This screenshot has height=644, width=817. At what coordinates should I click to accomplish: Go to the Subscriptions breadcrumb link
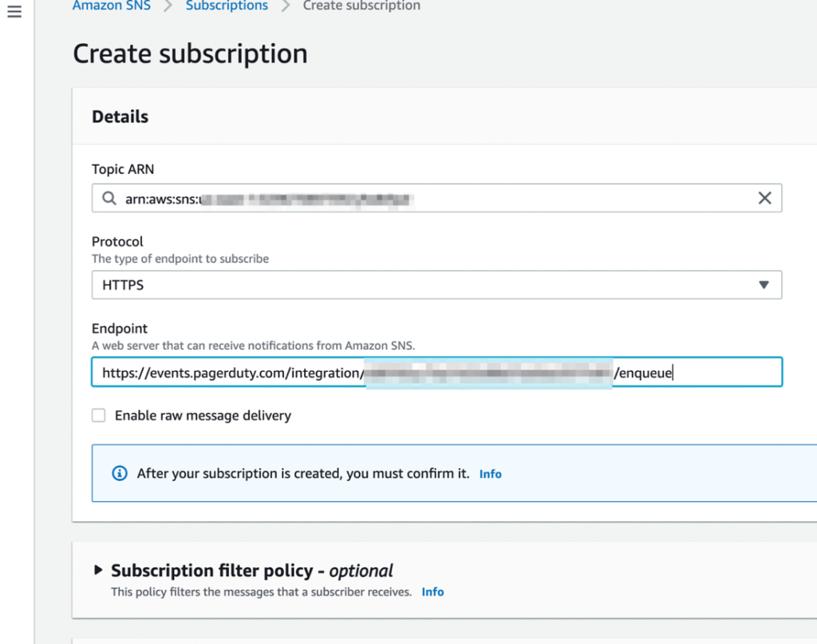227,6
